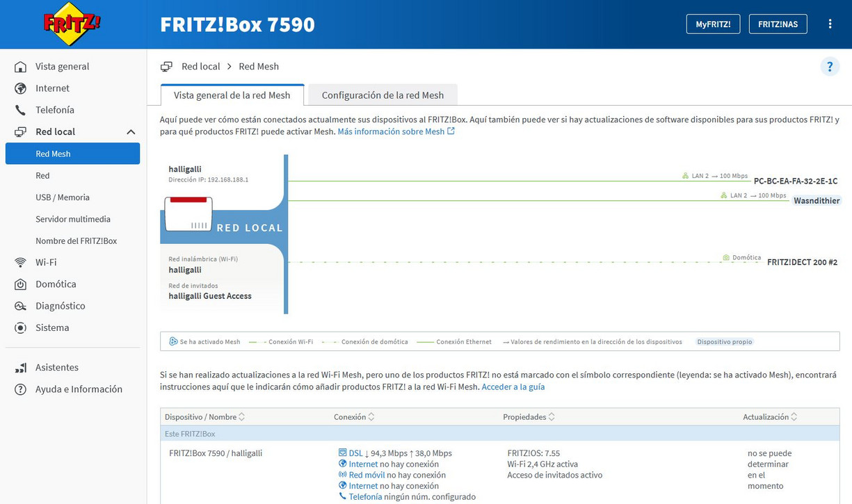This screenshot has width=852, height=504.
Task: Click the DSL connection icon in table
Action: [x=342, y=453]
